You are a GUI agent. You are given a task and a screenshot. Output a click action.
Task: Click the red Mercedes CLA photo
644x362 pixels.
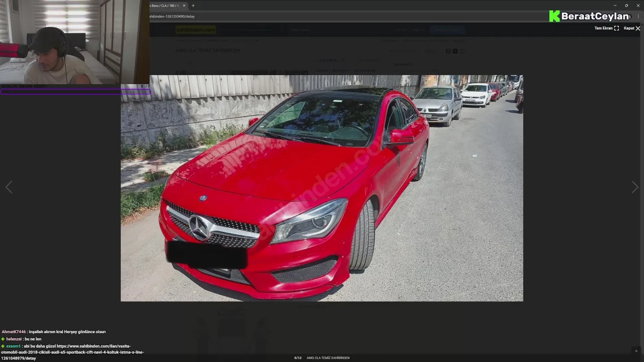[321, 188]
